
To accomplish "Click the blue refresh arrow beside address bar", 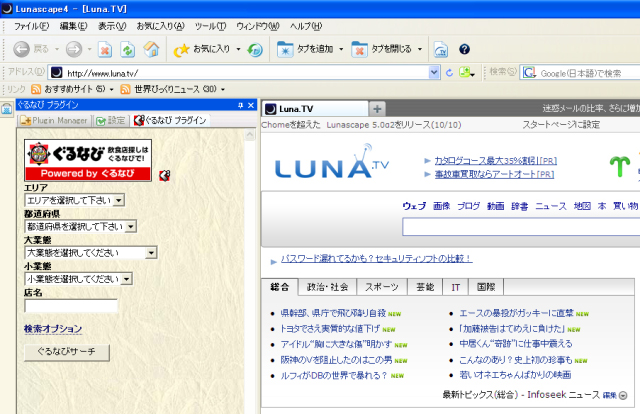I will click(x=449, y=73).
